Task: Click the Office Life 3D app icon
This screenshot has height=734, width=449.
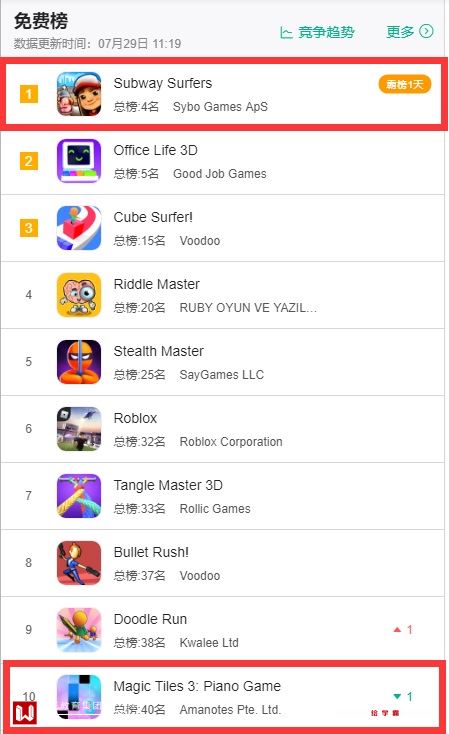Action: [79, 161]
